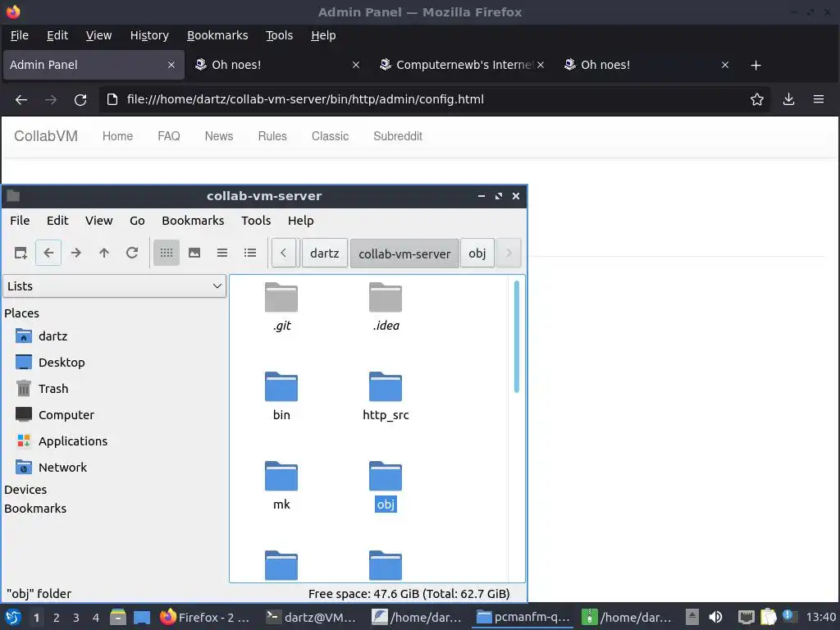Switch to dartz@VM terminal task
The height and width of the screenshot is (630, 840).
[x=311, y=617]
